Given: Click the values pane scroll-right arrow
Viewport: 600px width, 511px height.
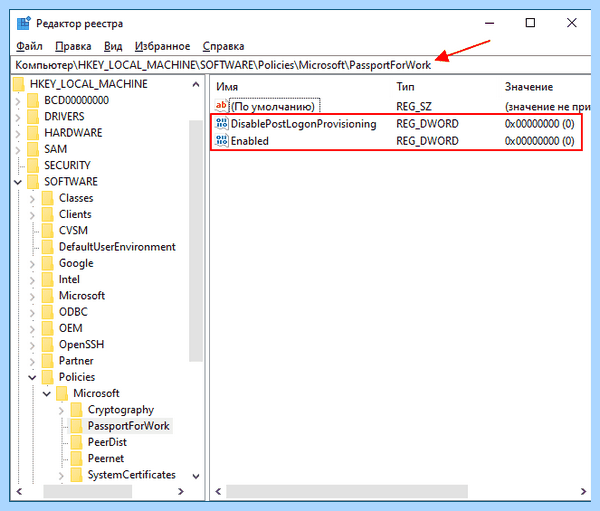Looking at the screenshot, I should point(583,491).
